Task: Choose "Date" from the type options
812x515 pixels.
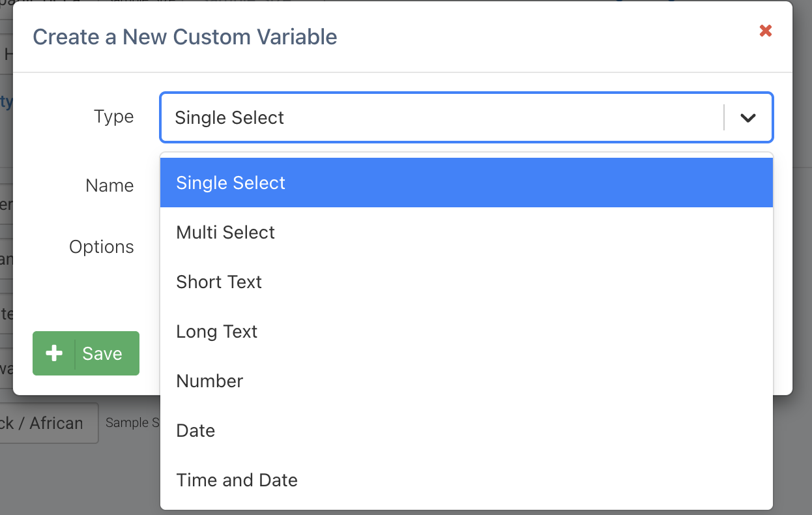Action: pos(196,430)
